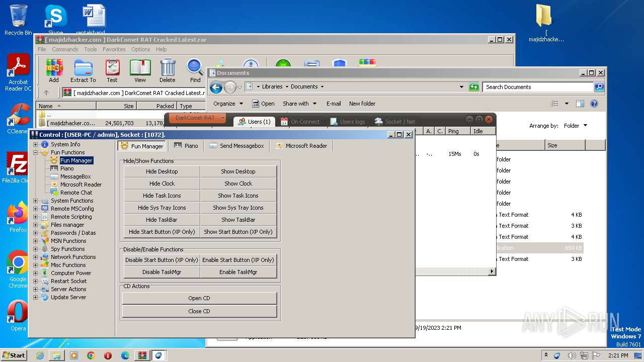The height and width of the screenshot is (362, 644).
Task: Open Organize dropdown in Documents window
Action: [228, 104]
